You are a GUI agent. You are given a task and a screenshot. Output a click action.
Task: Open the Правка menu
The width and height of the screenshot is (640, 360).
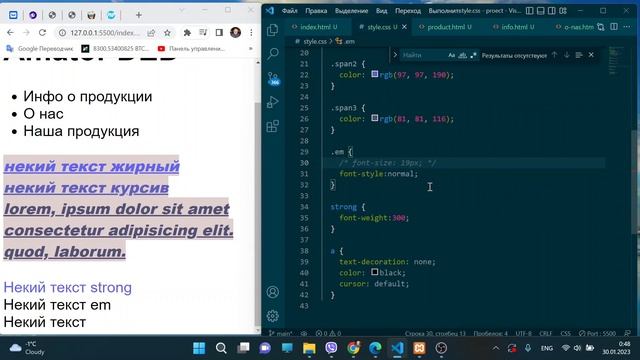pos(316,11)
